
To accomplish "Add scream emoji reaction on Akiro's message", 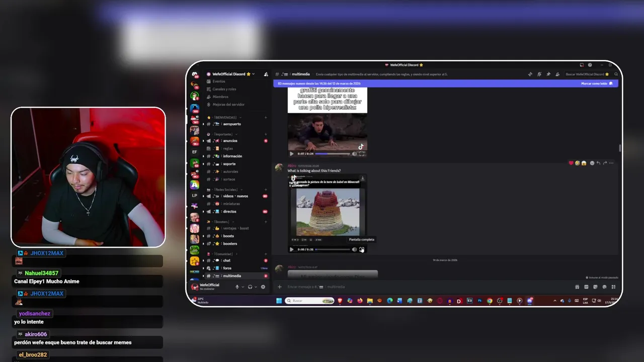I will 584,163.
